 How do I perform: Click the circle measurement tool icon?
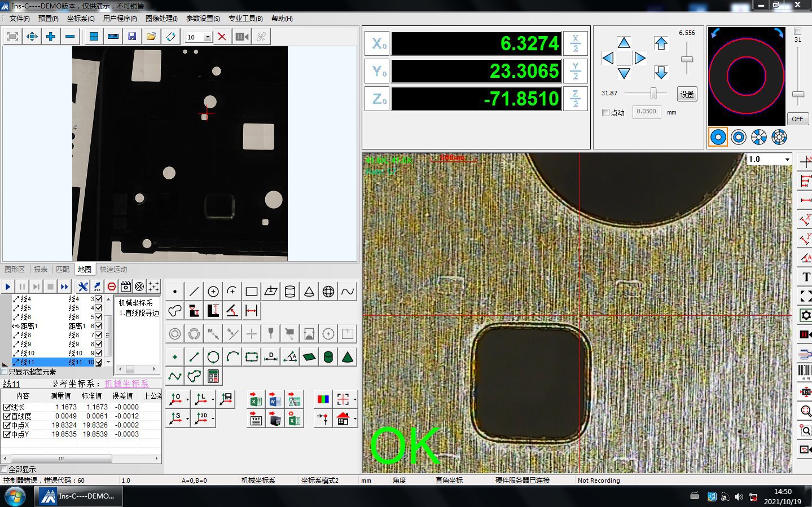pos(213,292)
